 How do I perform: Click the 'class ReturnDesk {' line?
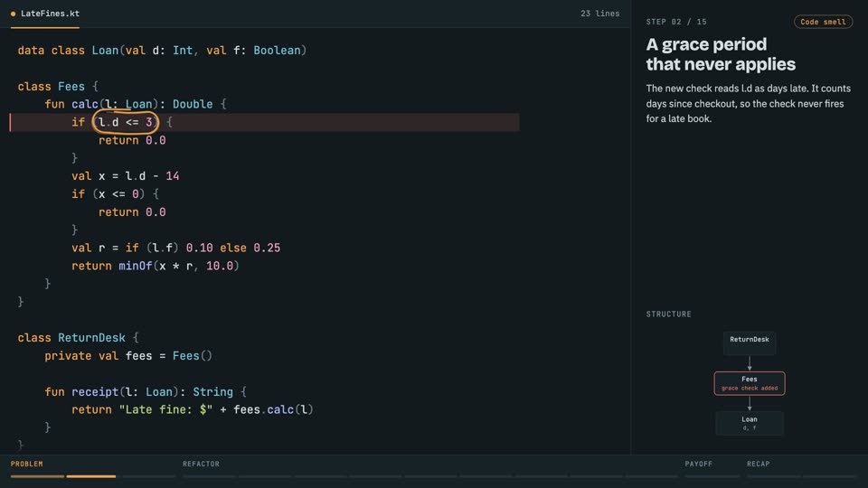coord(78,337)
